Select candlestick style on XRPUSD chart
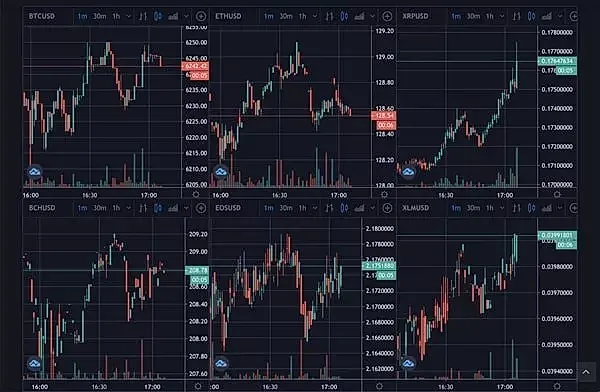Screen dimensions: 600x392 [x=532, y=16]
